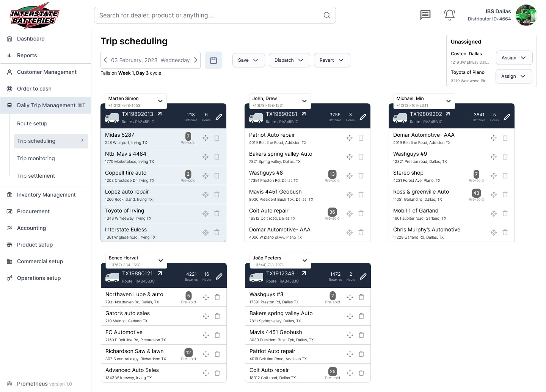Delete Richardson Saw & lawn stop
This screenshot has height=392, width=546.
tap(217, 354)
